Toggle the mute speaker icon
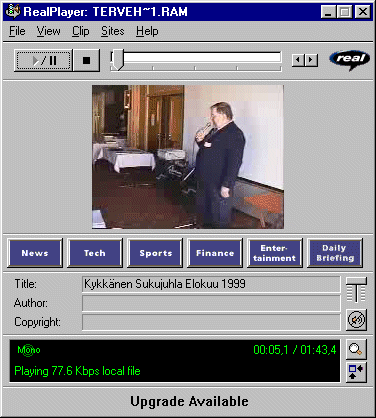Screen dimensions: 376x418 point(356,320)
